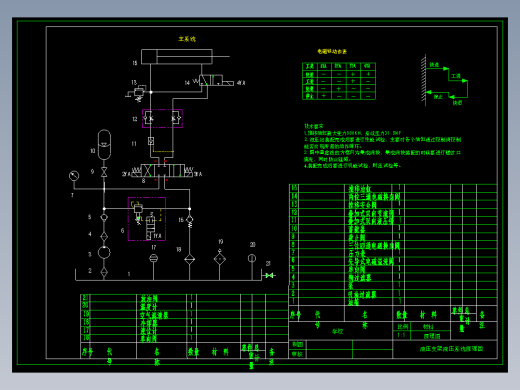Select the 2YA label left of valve 8

pos(126,174)
